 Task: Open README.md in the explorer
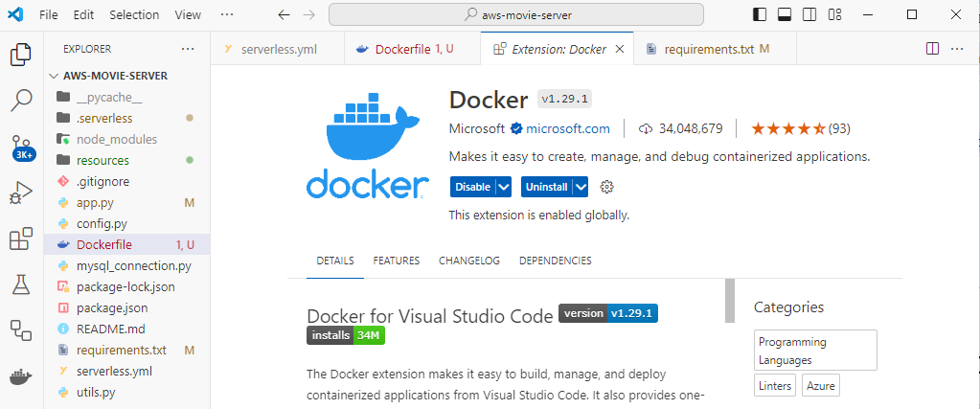pos(126,329)
